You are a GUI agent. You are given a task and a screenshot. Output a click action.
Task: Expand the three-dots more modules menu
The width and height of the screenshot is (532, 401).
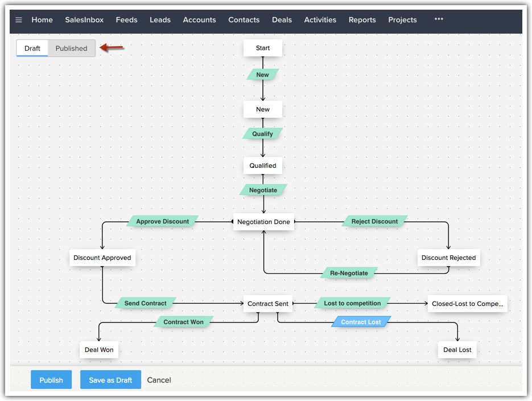(438, 19)
